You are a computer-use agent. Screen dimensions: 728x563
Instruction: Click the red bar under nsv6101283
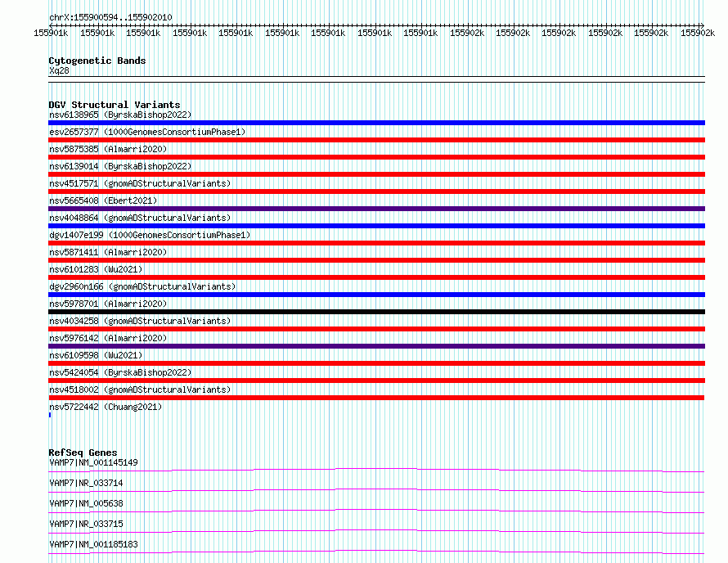coord(376,277)
